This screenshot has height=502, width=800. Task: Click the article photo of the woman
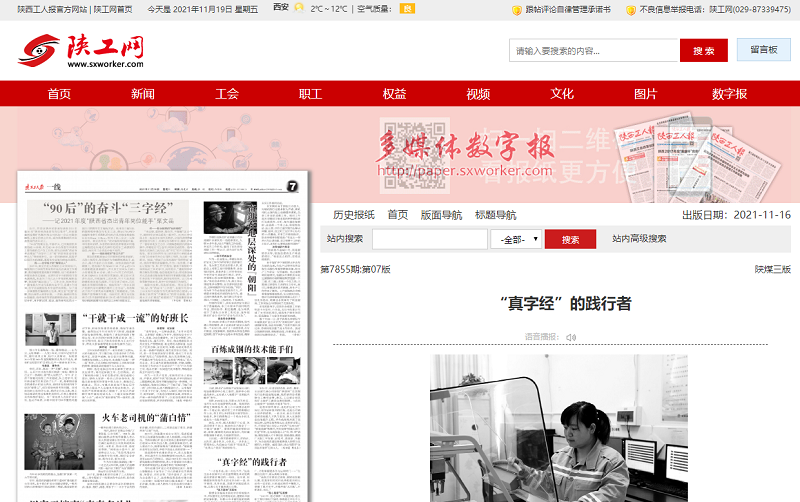(559, 429)
